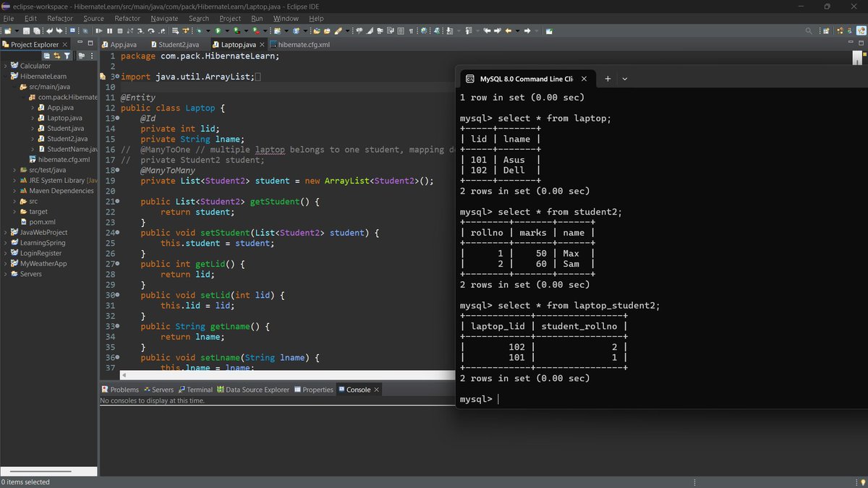This screenshot has width=868, height=488.
Task: Click the green Run button in toolbar
Action: point(218,30)
